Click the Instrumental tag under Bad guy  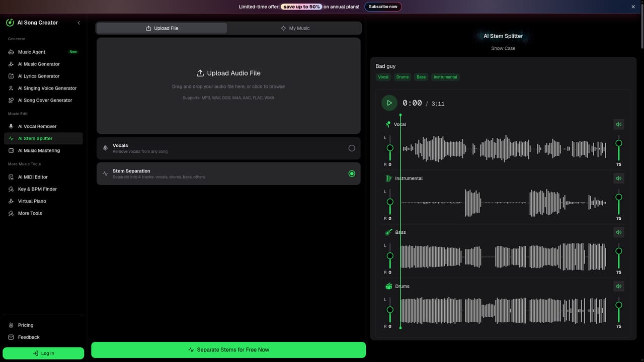click(445, 77)
